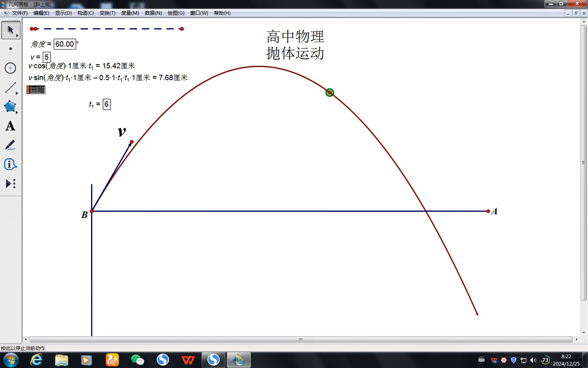Click the scroll right arrow
This screenshot has height=368, width=588.
(x=577, y=339)
